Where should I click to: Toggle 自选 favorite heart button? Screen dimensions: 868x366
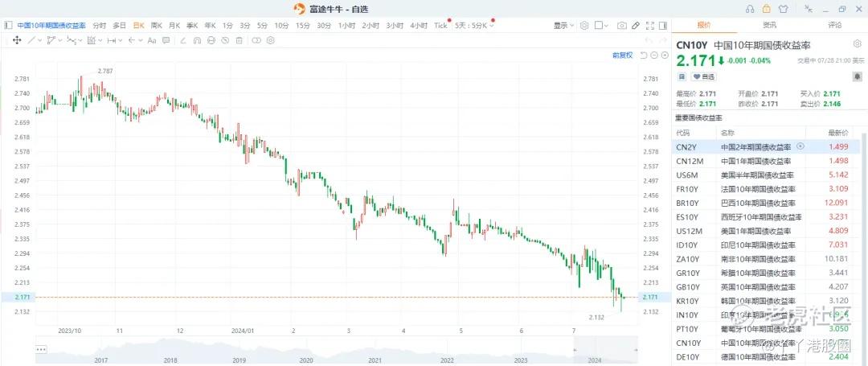click(703, 76)
